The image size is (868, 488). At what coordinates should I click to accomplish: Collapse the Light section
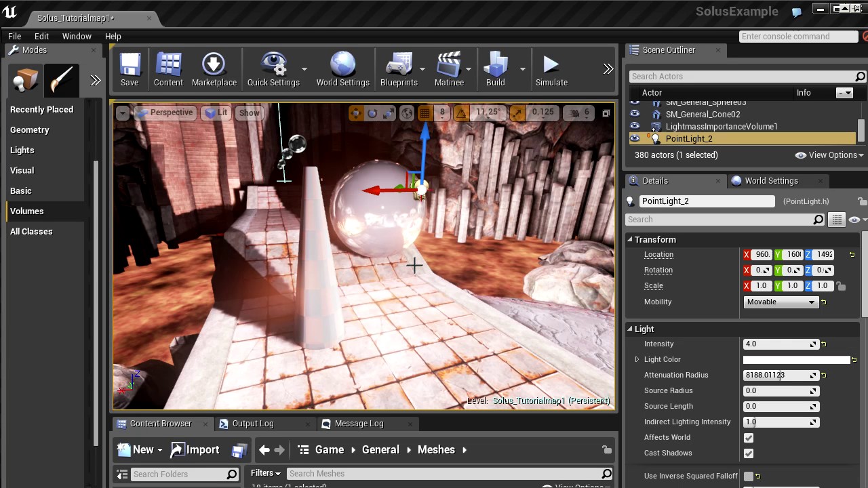(x=630, y=329)
